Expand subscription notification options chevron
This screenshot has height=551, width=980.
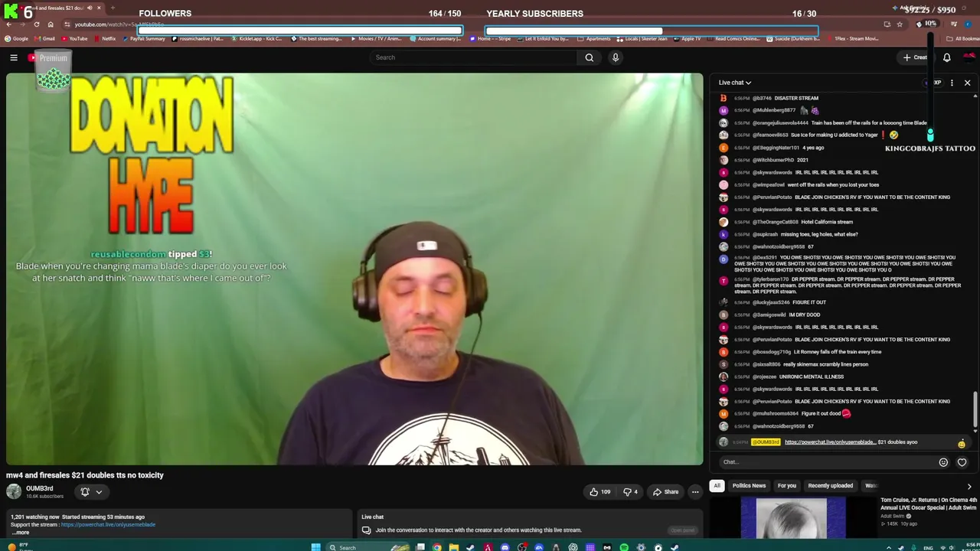tap(99, 492)
